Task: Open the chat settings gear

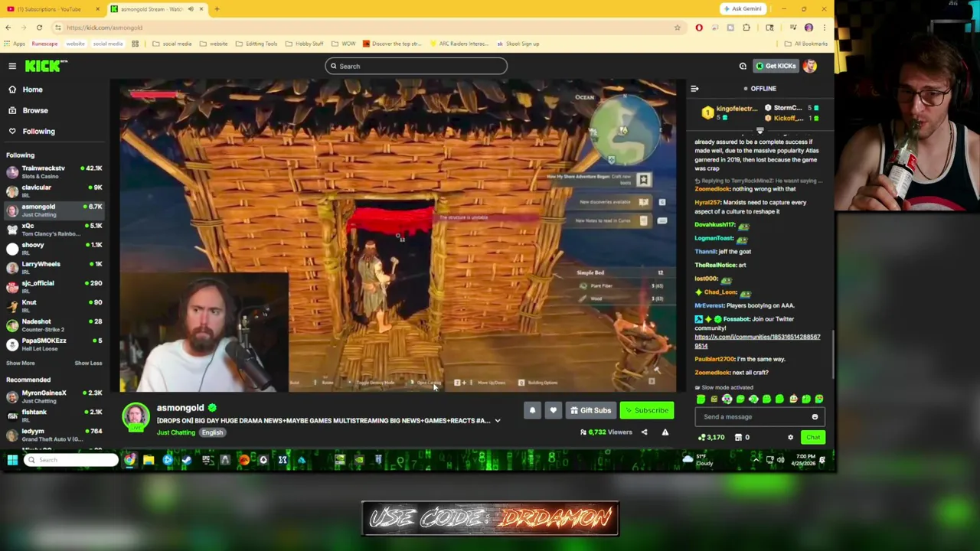Action: click(791, 438)
